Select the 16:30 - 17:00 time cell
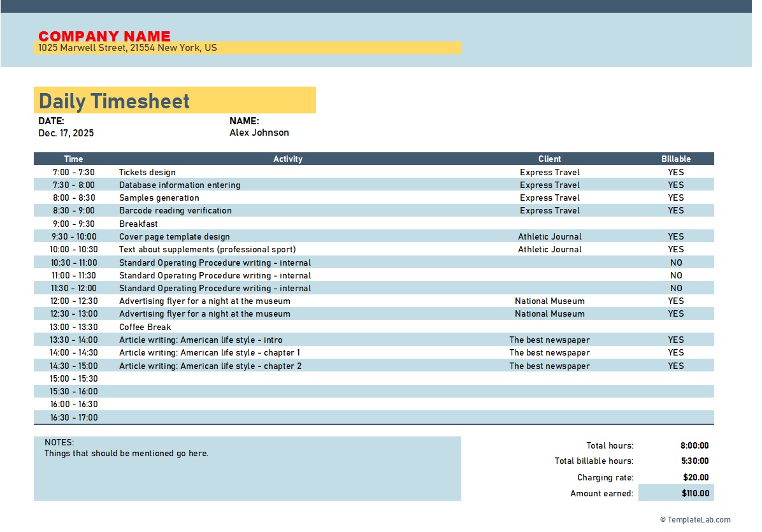 pyautogui.click(x=74, y=418)
